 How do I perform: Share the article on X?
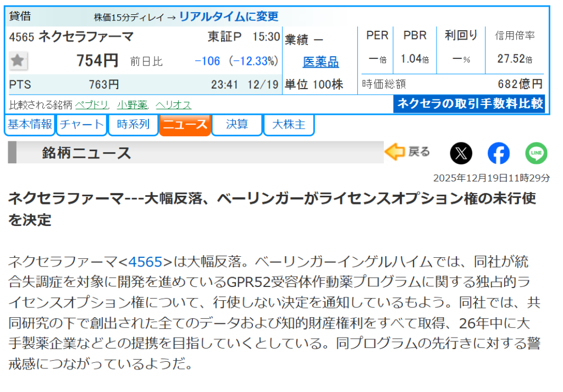(461, 153)
